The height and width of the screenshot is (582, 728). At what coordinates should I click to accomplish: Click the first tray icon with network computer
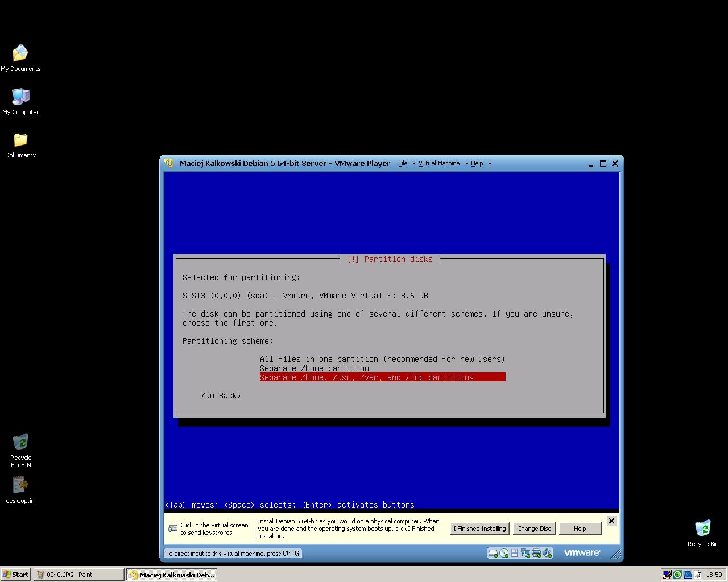667,575
